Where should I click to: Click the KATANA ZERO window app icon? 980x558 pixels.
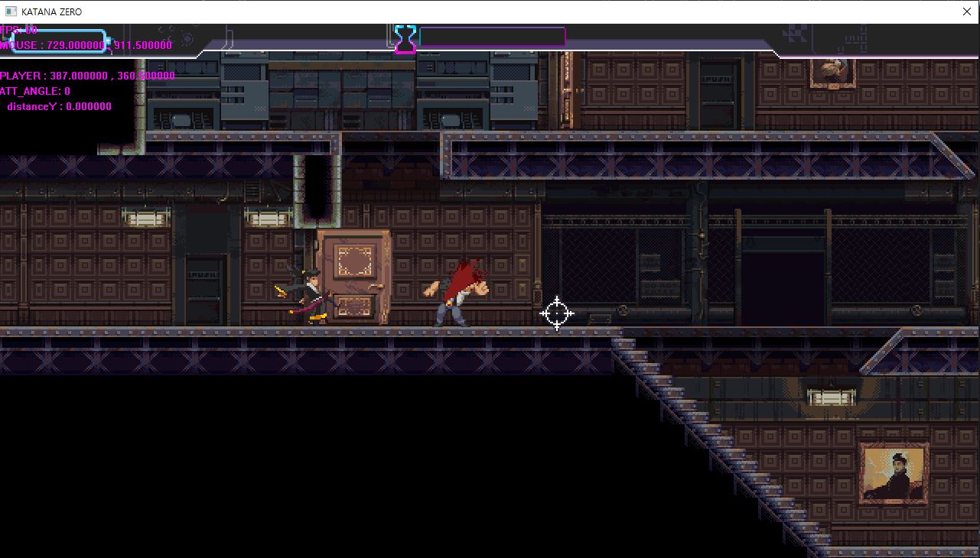point(11,11)
